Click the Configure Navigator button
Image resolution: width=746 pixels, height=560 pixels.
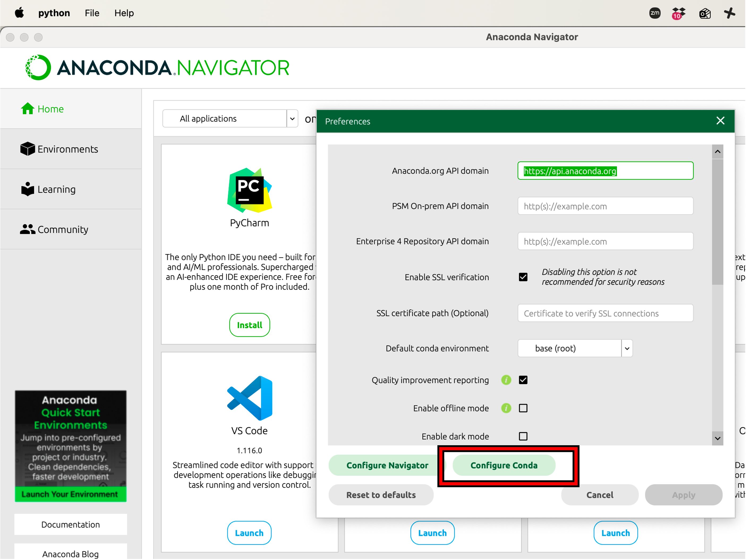[x=387, y=465]
